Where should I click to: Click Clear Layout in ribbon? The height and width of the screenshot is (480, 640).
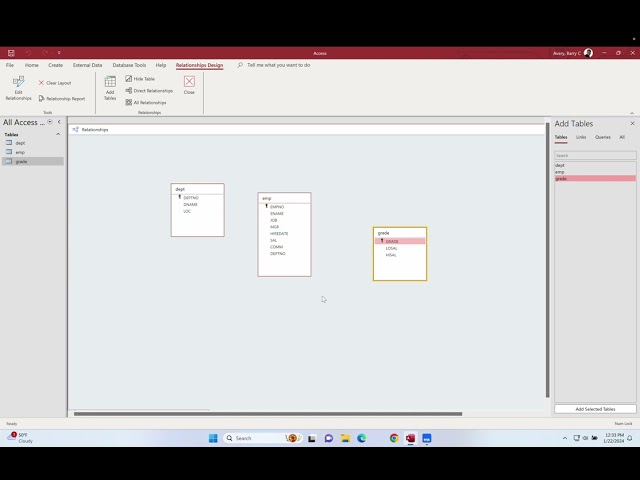tap(55, 83)
